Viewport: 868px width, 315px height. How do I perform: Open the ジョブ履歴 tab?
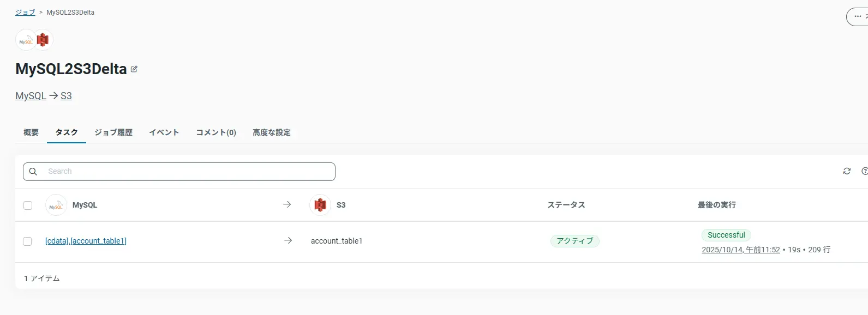click(113, 132)
